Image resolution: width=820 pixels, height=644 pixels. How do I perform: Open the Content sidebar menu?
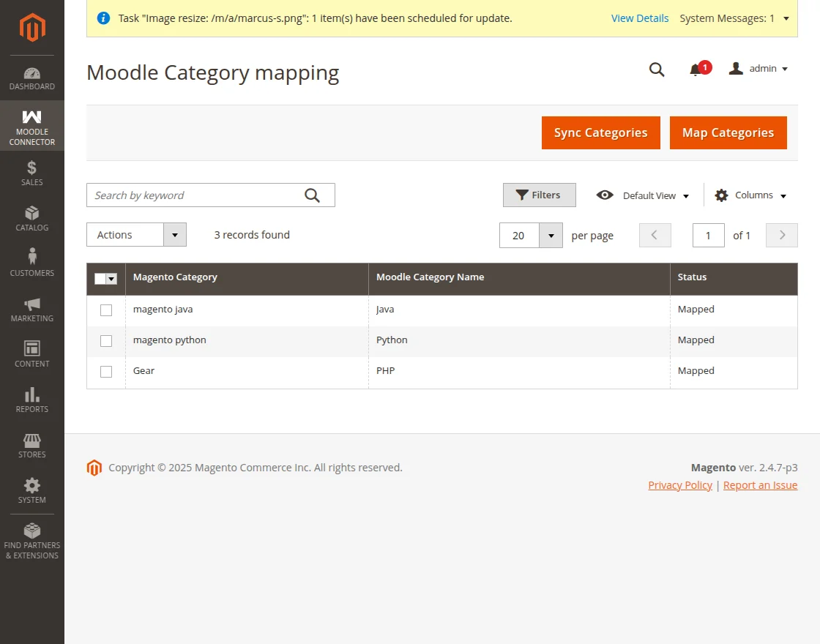(x=32, y=355)
